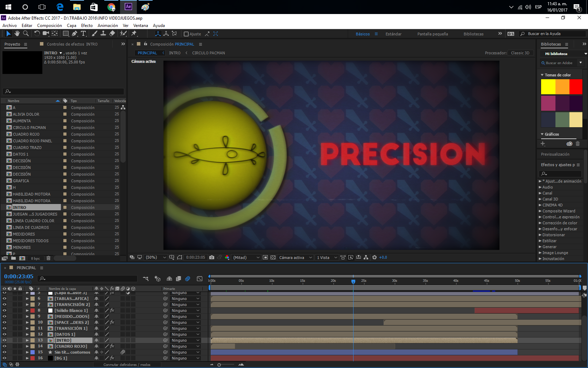Open the Archivo menu
Screen dimensions: 588x368
click(x=9, y=26)
